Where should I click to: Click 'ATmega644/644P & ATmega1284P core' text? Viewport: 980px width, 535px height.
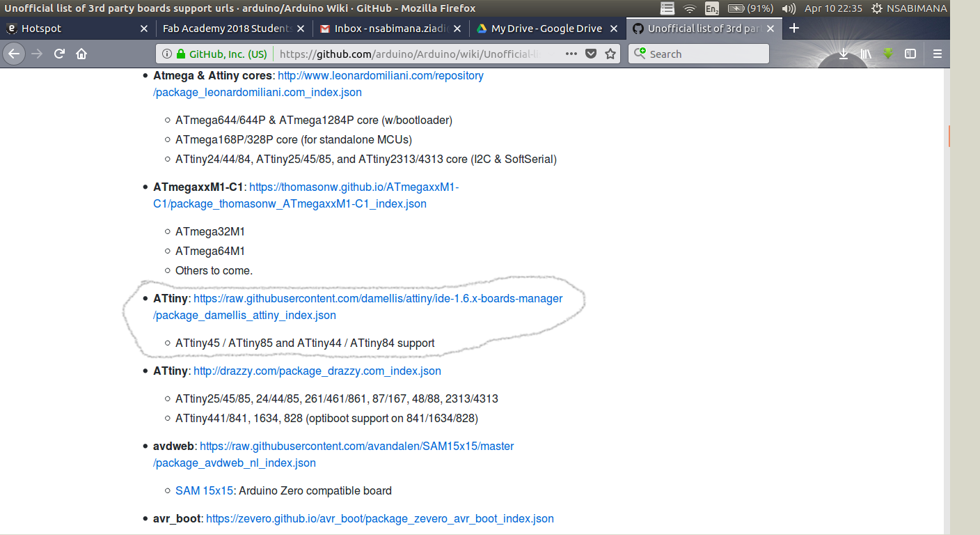pyautogui.click(x=314, y=120)
